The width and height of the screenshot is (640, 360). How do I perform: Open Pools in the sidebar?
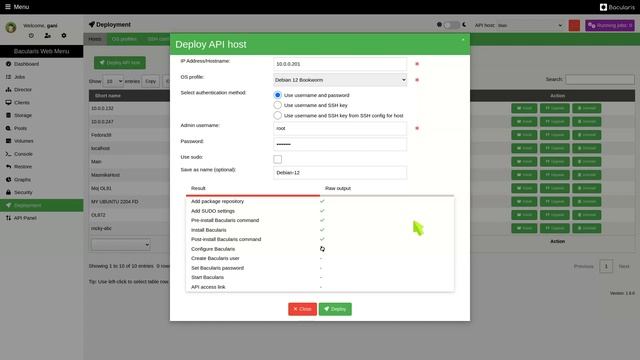coord(42,128)
